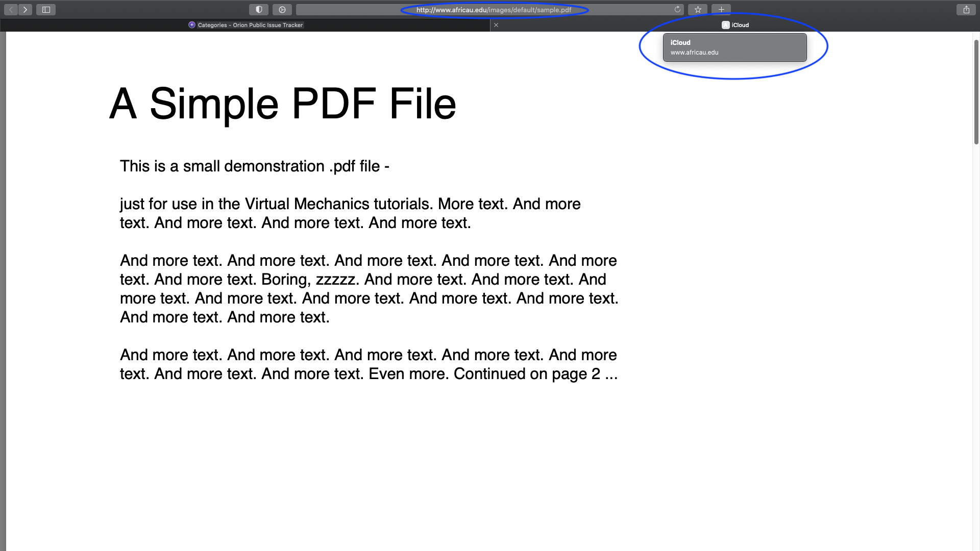This screenshot has width=980, height=551.
Task: Go forward to the next page
Action: click(25, 10)
